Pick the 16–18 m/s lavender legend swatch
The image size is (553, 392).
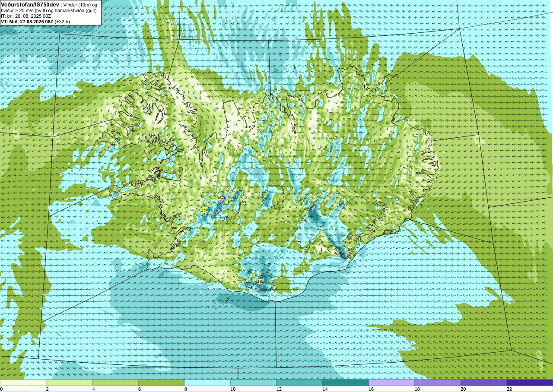point(391,383)
